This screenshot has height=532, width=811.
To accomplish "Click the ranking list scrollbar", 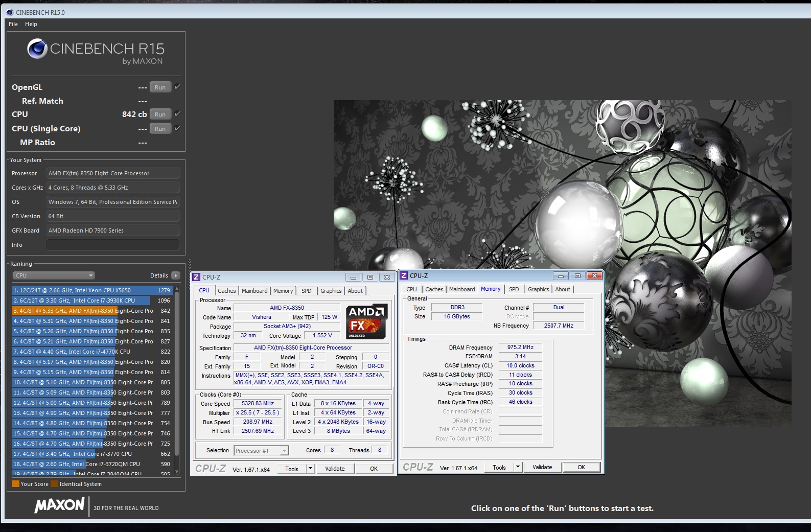I will tap(177, 373).
